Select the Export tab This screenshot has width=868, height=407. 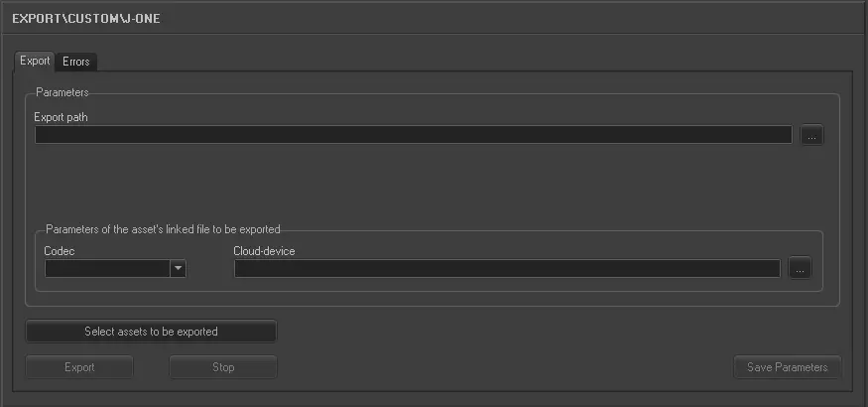pos(35,61)
